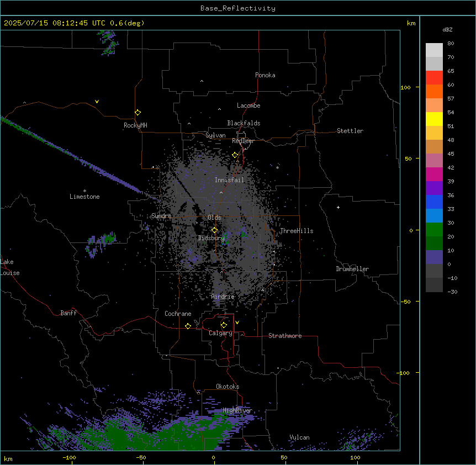
Task: Select the magenta 42 dBZ legend swatch
Action: [x=434, y=174]
